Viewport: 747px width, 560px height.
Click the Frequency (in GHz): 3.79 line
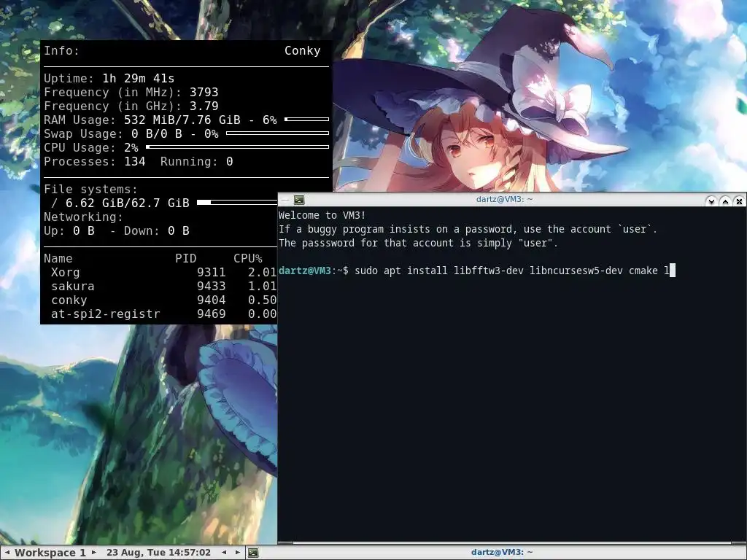click(131, 106)
